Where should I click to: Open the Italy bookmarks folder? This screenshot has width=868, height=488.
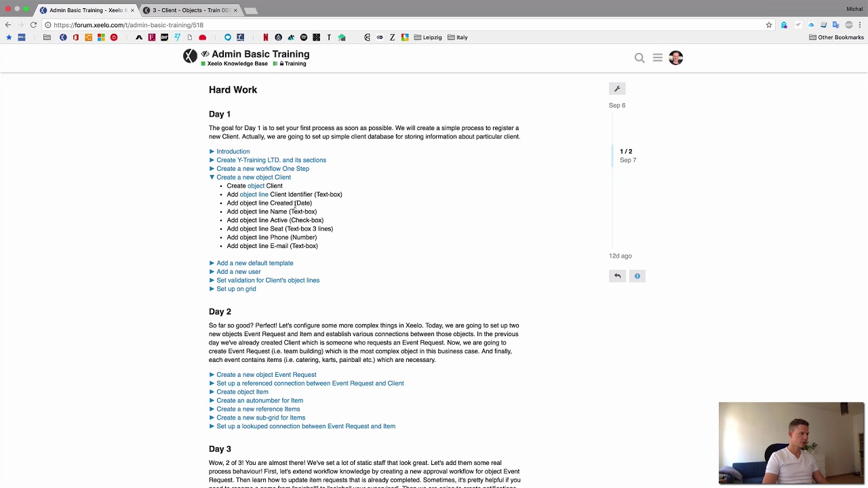(458, 37)
